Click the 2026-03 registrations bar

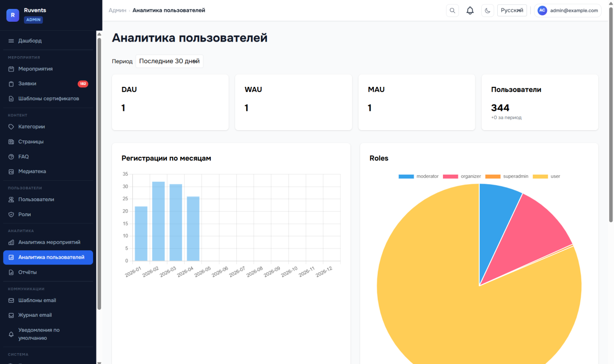[x=176, y=222]
